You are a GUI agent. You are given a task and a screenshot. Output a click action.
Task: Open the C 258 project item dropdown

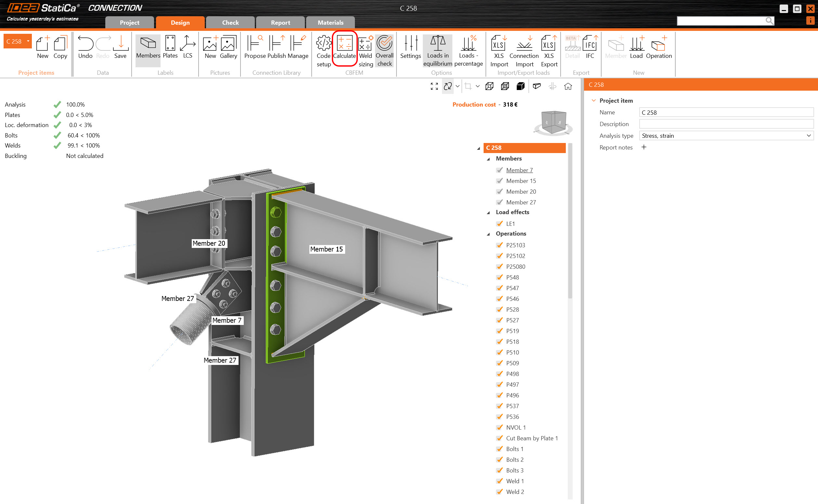click(28, 41)
